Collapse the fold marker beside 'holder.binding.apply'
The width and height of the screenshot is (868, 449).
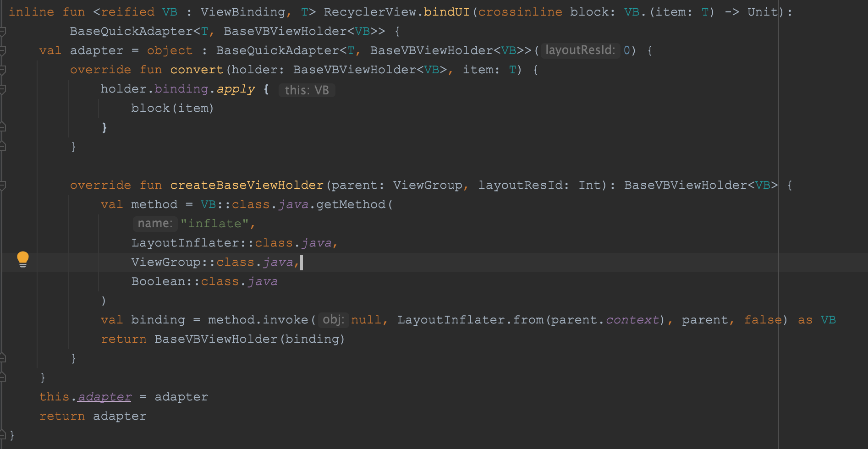coord(3,89)
